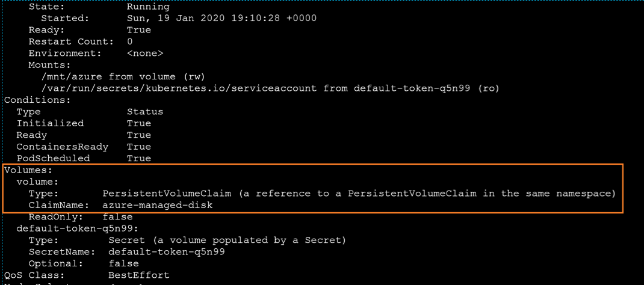This screenshot has height=285, width=644.
Task: Click the Status column header
Action: 144,112
